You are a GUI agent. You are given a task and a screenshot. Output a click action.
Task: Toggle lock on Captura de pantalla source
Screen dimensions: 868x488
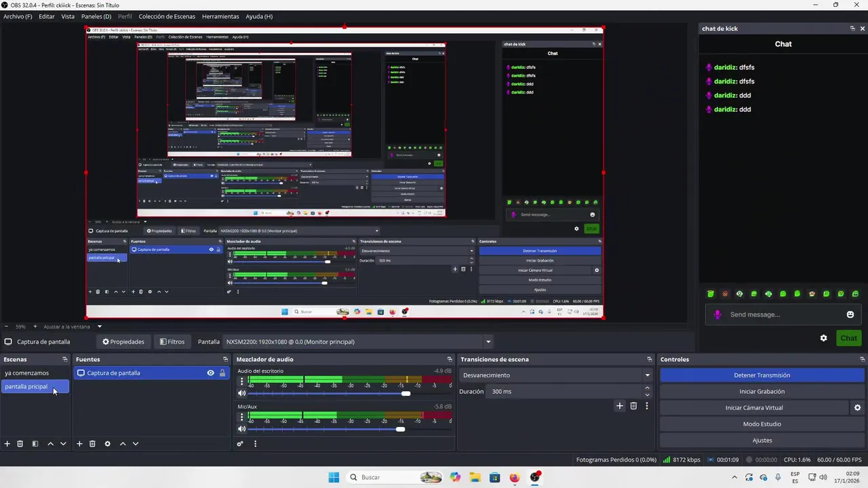(222, 373)
